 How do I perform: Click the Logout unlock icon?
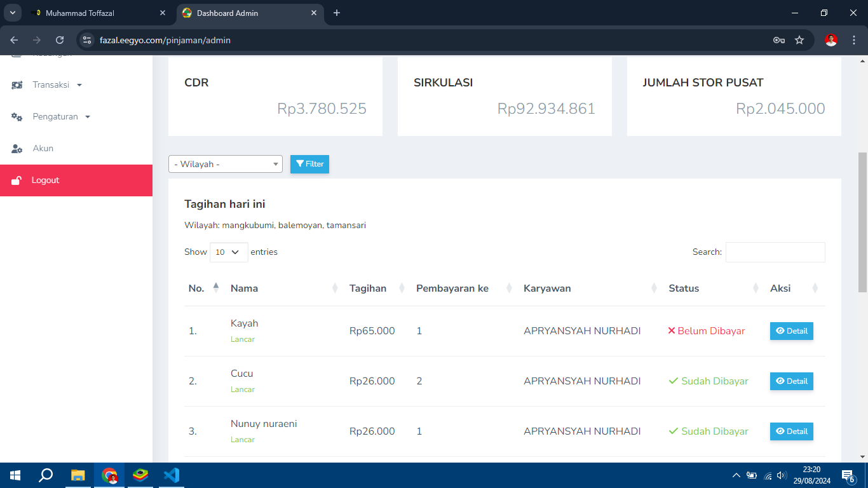(17, 180)
